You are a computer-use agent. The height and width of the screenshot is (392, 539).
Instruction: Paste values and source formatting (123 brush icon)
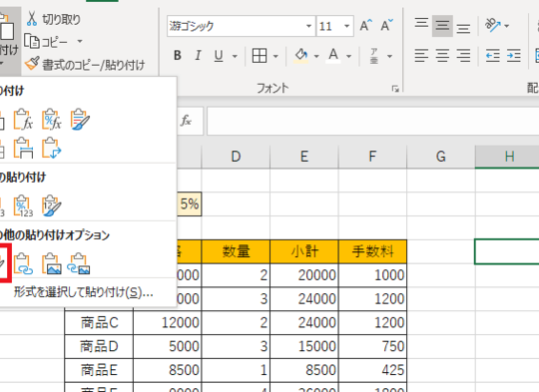(52, 206)
